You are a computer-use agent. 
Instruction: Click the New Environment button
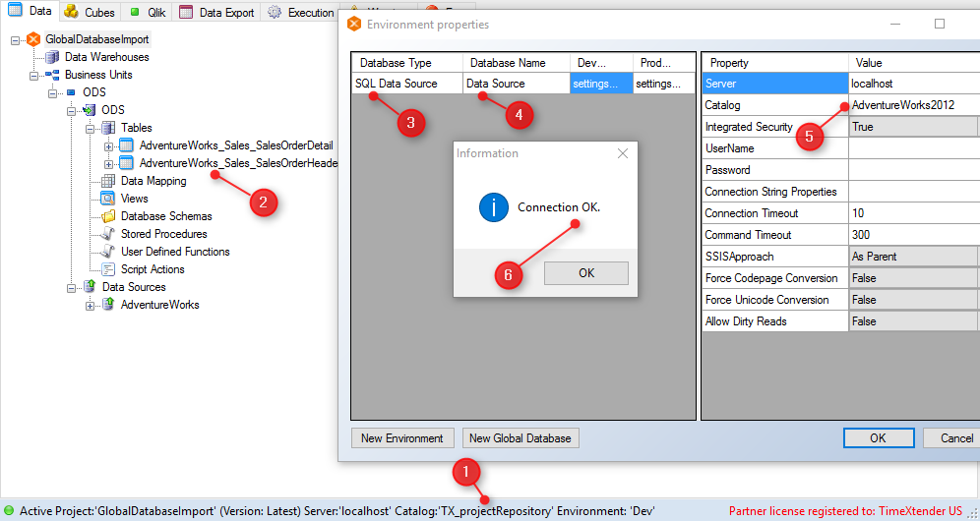[401, 437]
